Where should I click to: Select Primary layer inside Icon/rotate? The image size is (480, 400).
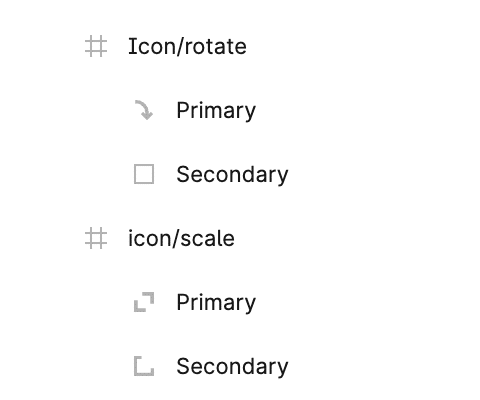click(x=216, y=111)
